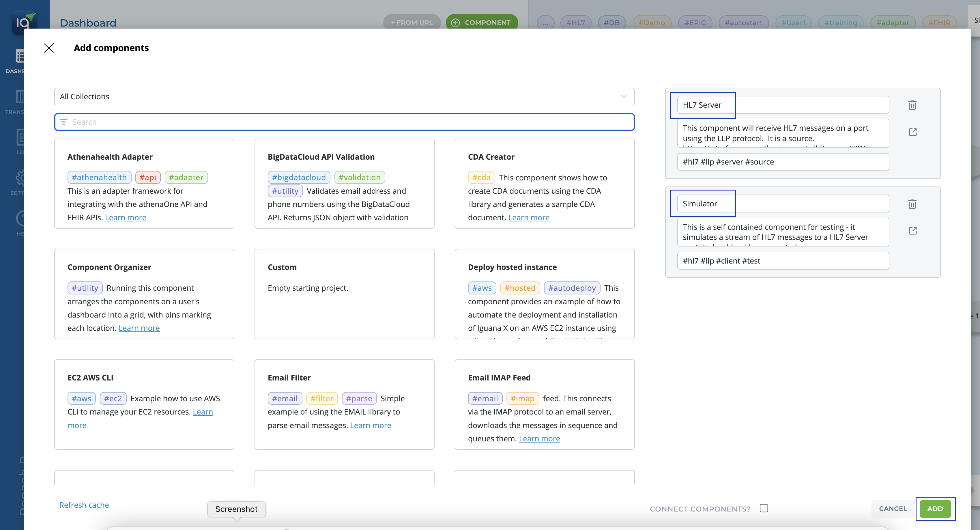Delete the HL7 Server component
The width and height of the screenshot is (980, 530).
pyautogui.click(x=912, y=105)
